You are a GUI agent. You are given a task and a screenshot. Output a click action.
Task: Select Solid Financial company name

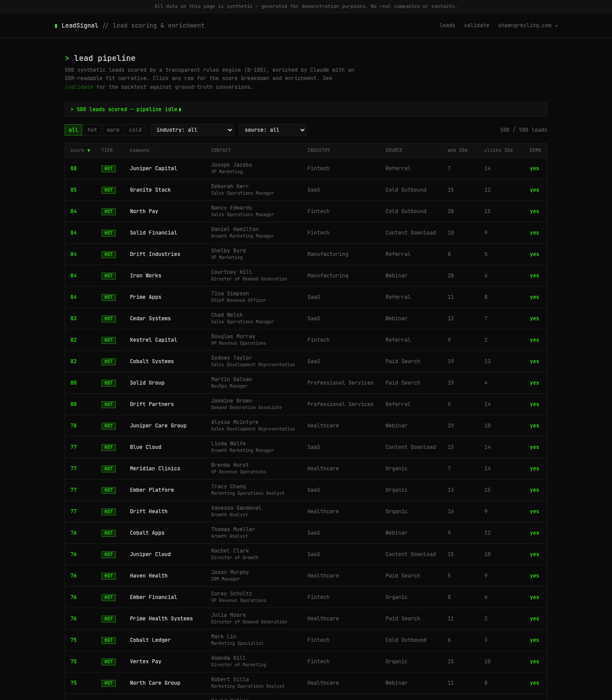(x=153, y=233)
